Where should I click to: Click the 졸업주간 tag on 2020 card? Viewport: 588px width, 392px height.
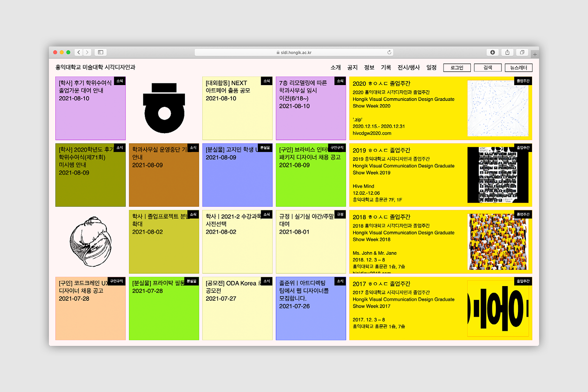tap(523, 80)
